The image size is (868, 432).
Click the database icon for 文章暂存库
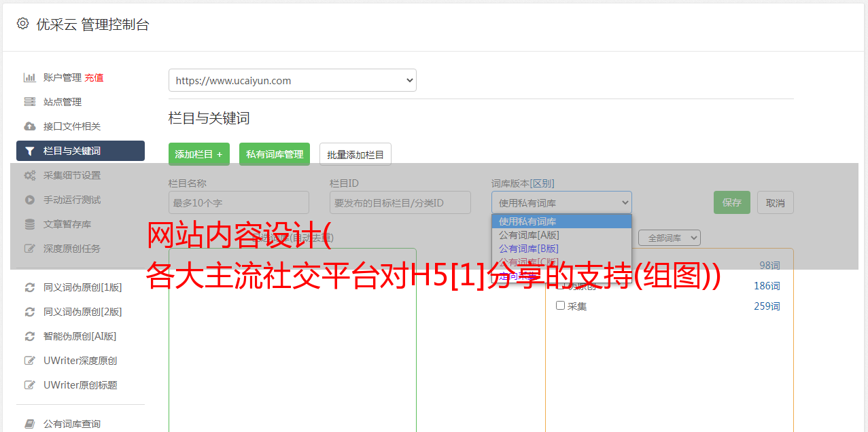pyautogui.click(x=30, y=224)
